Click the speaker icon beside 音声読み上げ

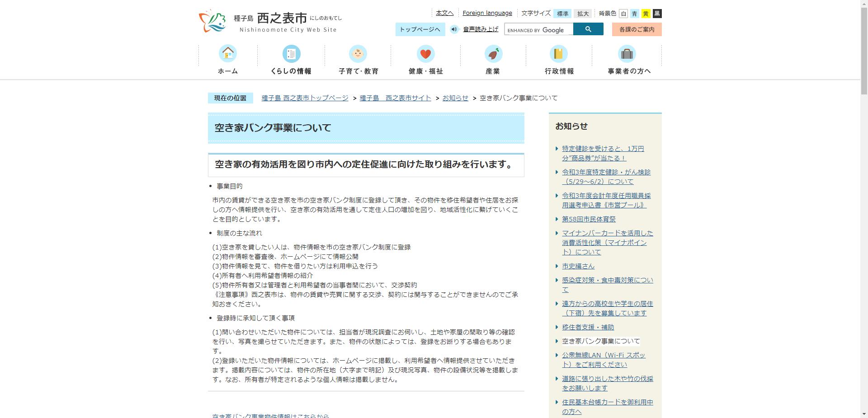[454, 29]
